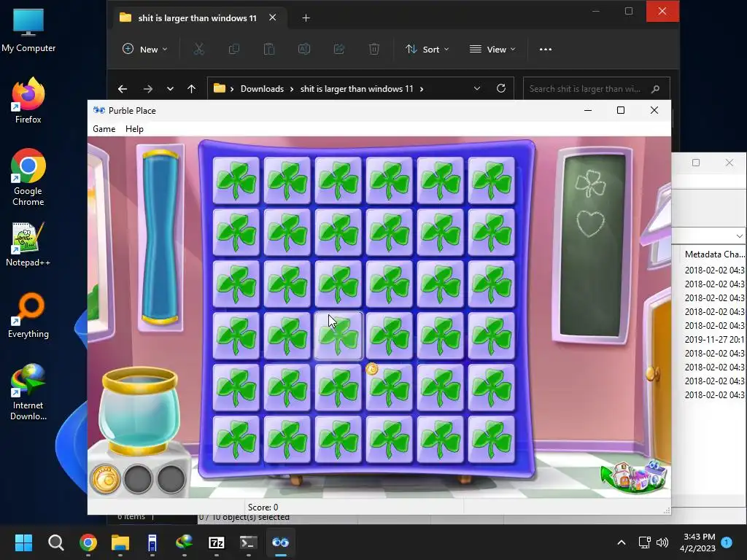Open the New dropdown in Explorer
Screen dimensions: 747x560
click(x=145, y=49)
